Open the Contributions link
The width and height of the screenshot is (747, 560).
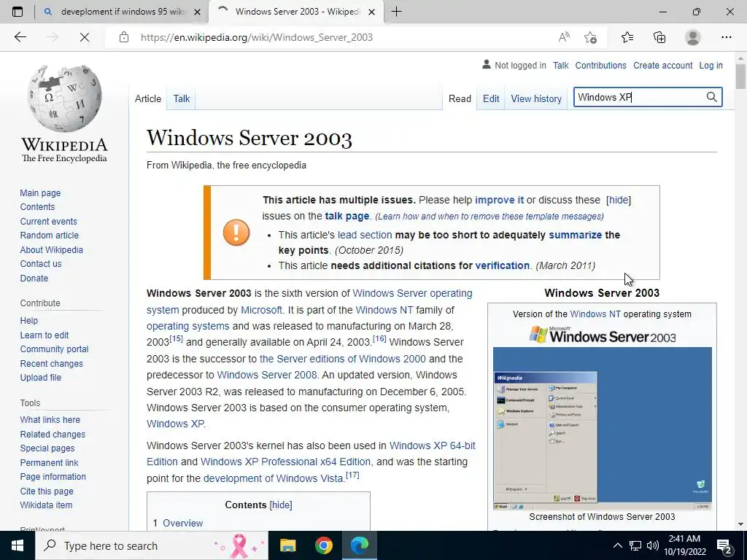[600, 65]
